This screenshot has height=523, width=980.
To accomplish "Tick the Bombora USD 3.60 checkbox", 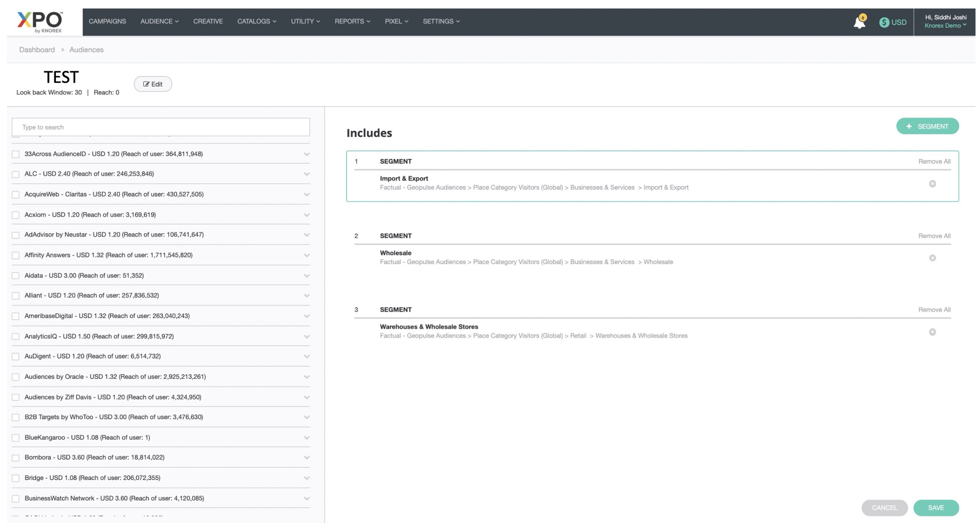I will click(x=15, y=458).
